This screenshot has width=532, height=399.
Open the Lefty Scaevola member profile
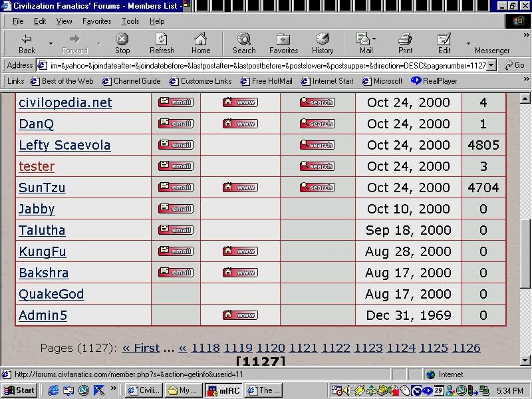[65, 145]
